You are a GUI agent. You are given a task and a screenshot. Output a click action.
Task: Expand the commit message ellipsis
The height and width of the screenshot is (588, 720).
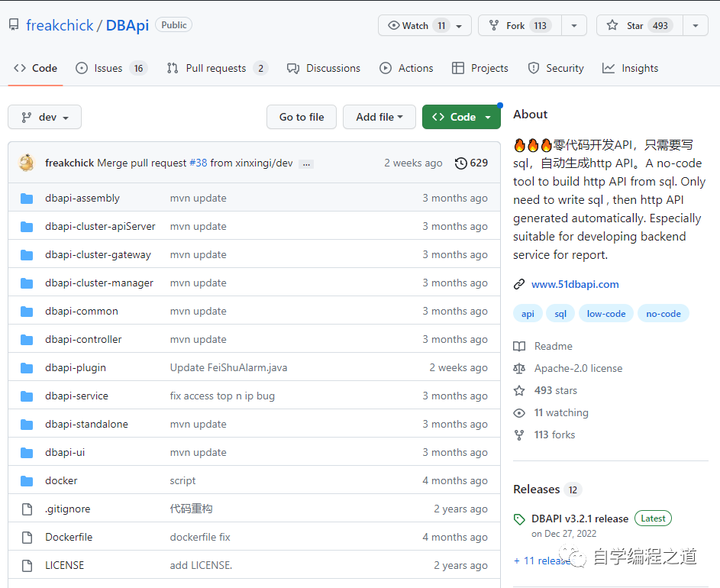pos(306,163)
